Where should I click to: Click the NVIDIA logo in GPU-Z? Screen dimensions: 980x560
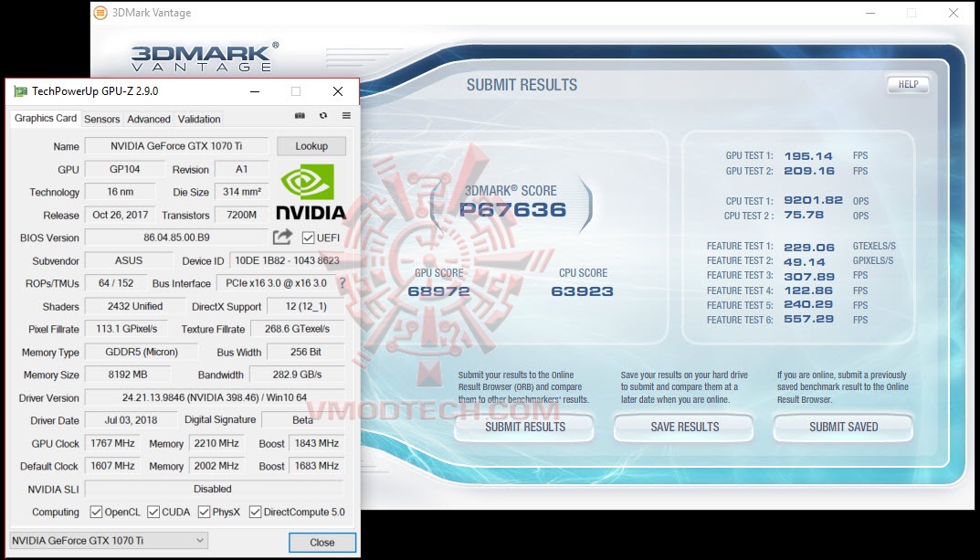click(x=311, y=191)
